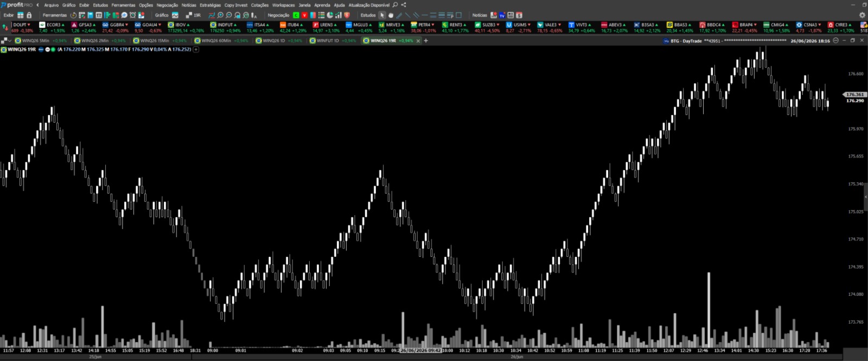Click the dollar calendar icon in Notícias toolbar
Image resolution: width=868 pixels, height=361 pixels.
[519, 15]
